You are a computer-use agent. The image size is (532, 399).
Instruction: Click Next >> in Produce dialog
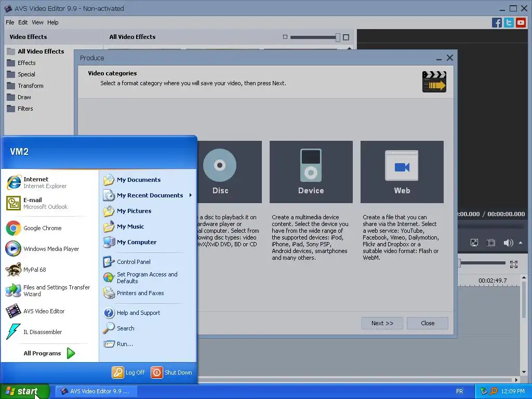click(x=382, y=323)
